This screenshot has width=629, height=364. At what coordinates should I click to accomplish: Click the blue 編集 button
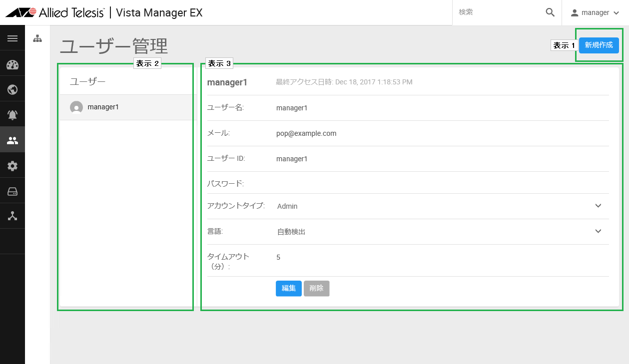289,288
